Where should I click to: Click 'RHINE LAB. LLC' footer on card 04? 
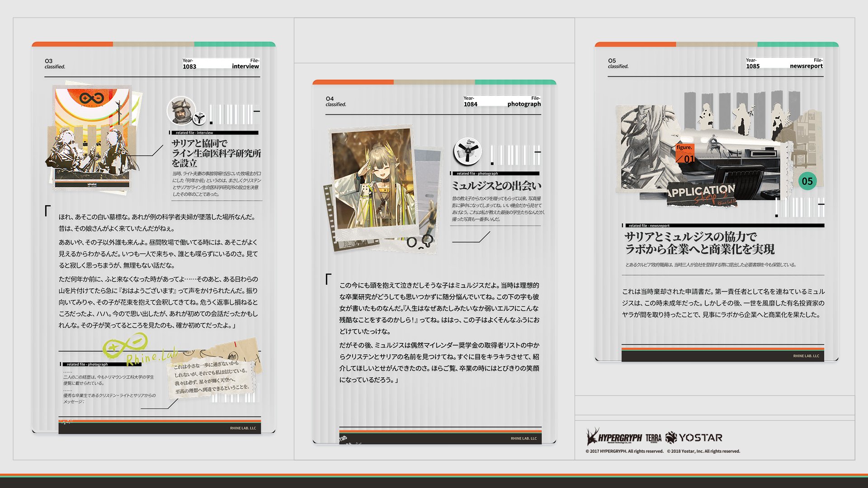coord(524,438)
